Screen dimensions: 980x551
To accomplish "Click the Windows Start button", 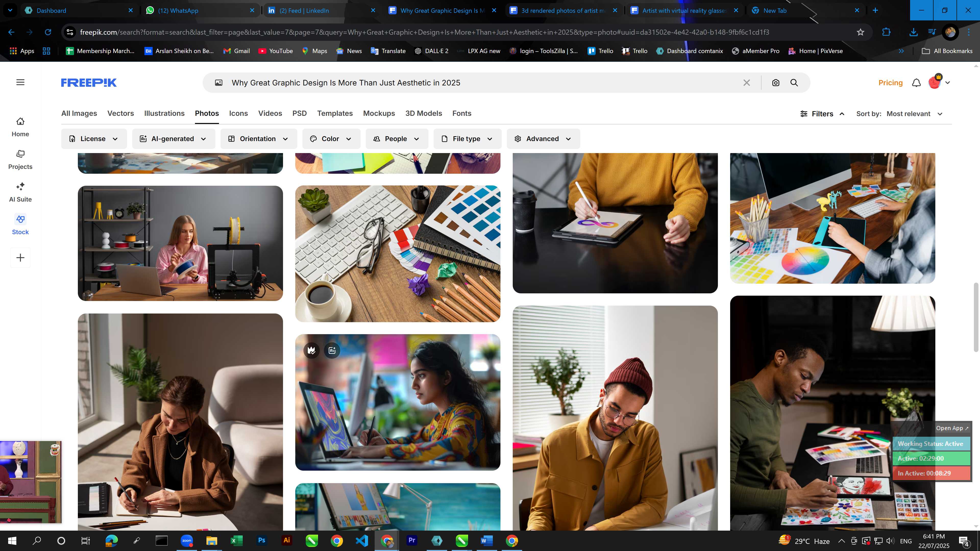I will [x=12, y=540].
